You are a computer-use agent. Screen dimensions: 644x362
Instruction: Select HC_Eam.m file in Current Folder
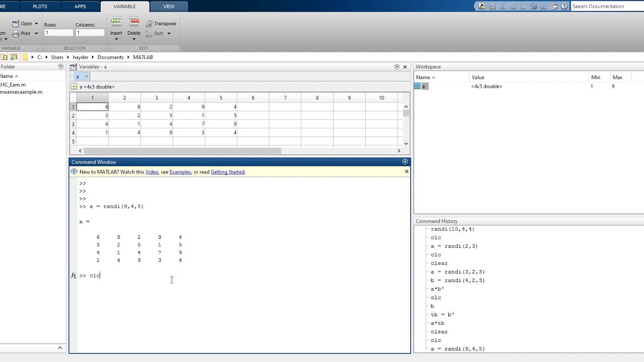(13, 84)
